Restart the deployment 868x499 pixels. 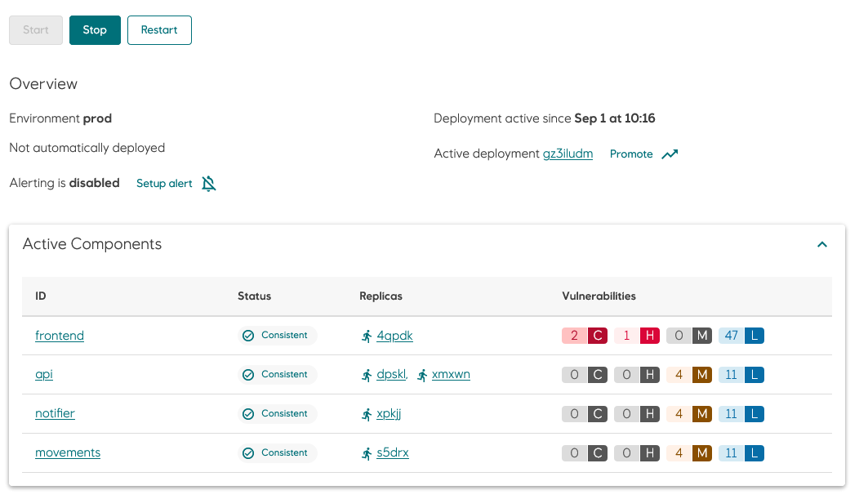pyautogui.click(x=159, y=29)
